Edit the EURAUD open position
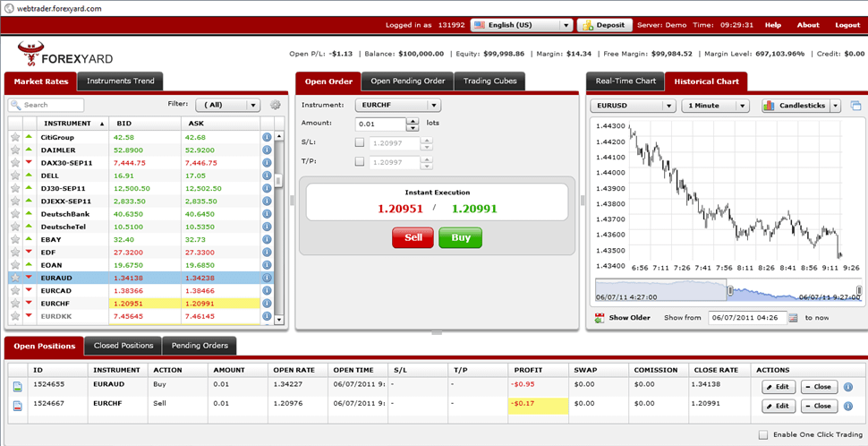The width and height of the screenshot is (868, 446). 779,387
